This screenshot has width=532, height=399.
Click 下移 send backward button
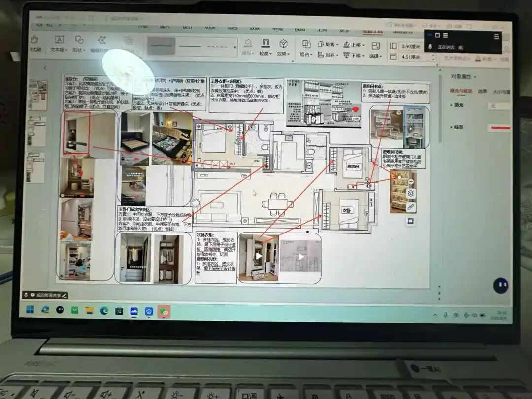click(354, 55)
